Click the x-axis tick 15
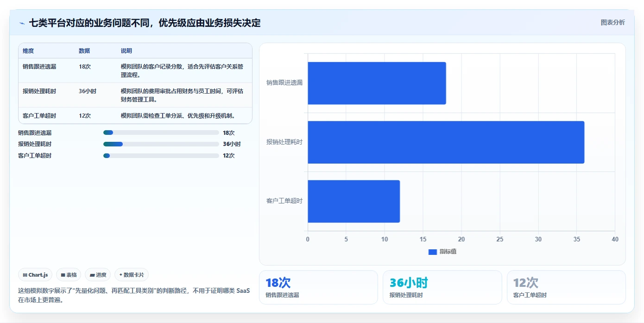 click(423, 239)
